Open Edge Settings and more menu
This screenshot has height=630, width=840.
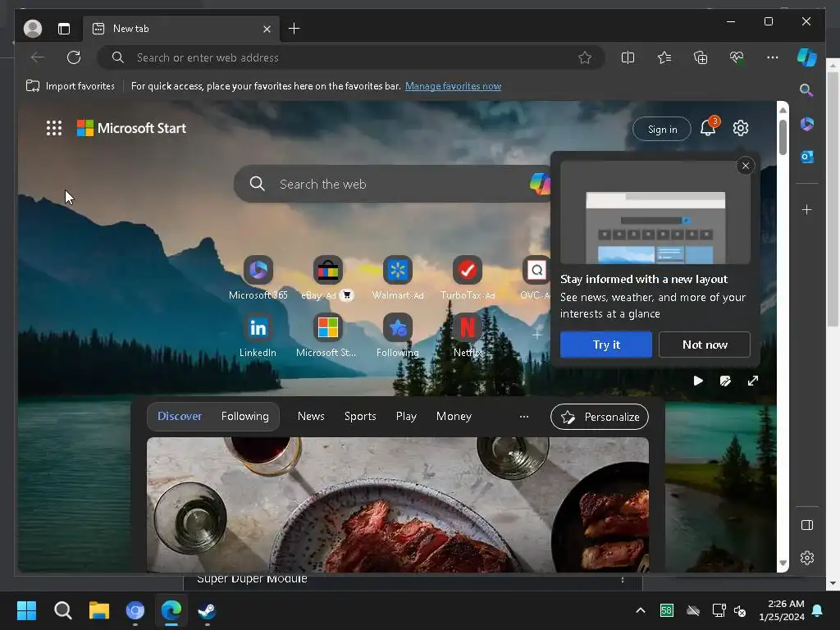click(x=773, y=57)
